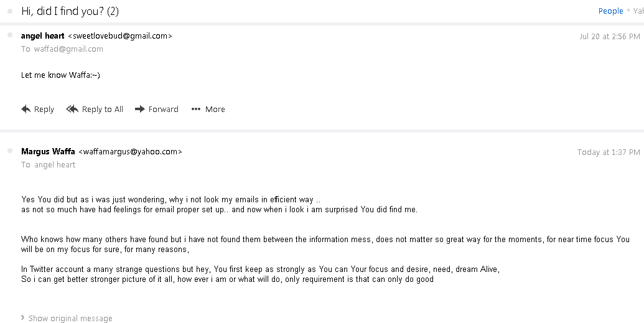Expand Show original message
Screen dimensions: 644x323
click(x=70, y=318)
